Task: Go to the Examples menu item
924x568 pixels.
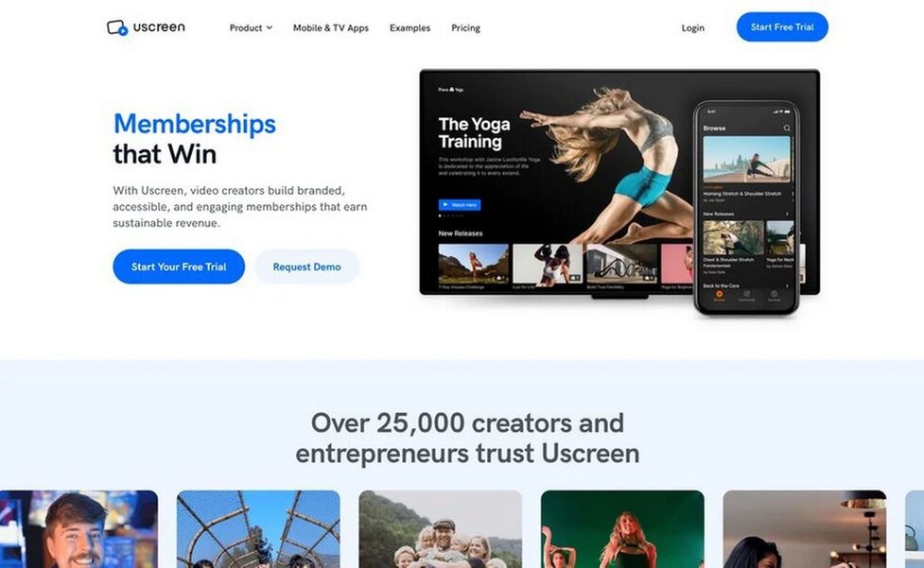Action: pyautogui.click(x=410, y=27)
